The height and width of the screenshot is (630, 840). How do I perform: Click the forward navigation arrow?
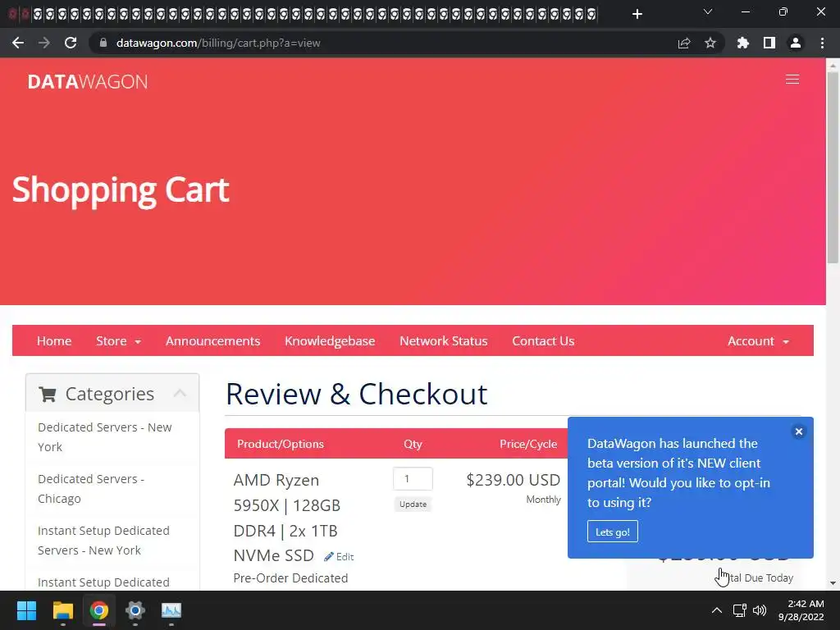[x=44, y=43]
